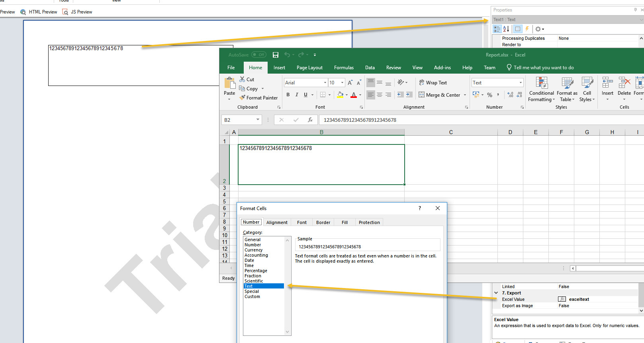
Task: Apply underline formatting
Action: click(305, 95)
